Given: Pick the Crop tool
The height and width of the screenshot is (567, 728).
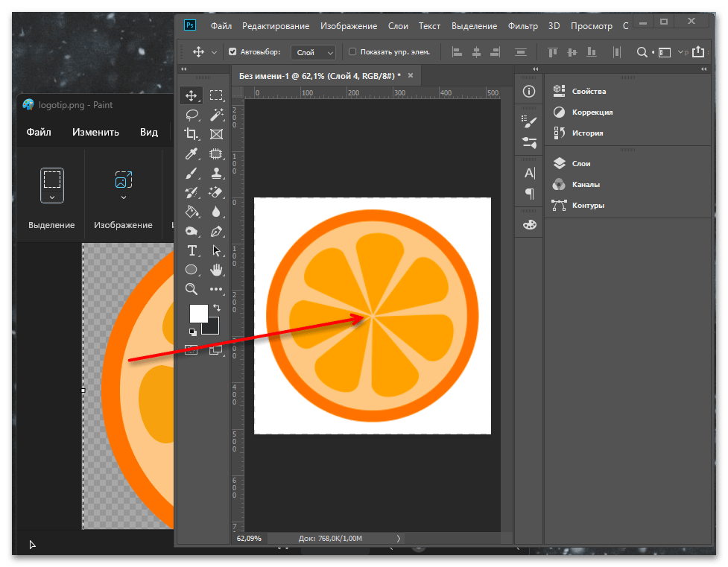Looking at the screenshot, I should [x=192, y=134].
